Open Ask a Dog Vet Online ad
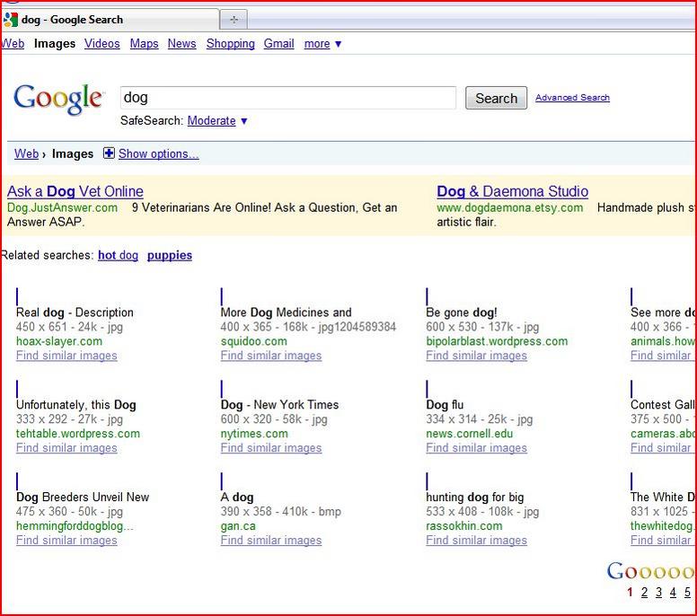The height and width of the screenshot is (616, 697). (x=75, y=191)
